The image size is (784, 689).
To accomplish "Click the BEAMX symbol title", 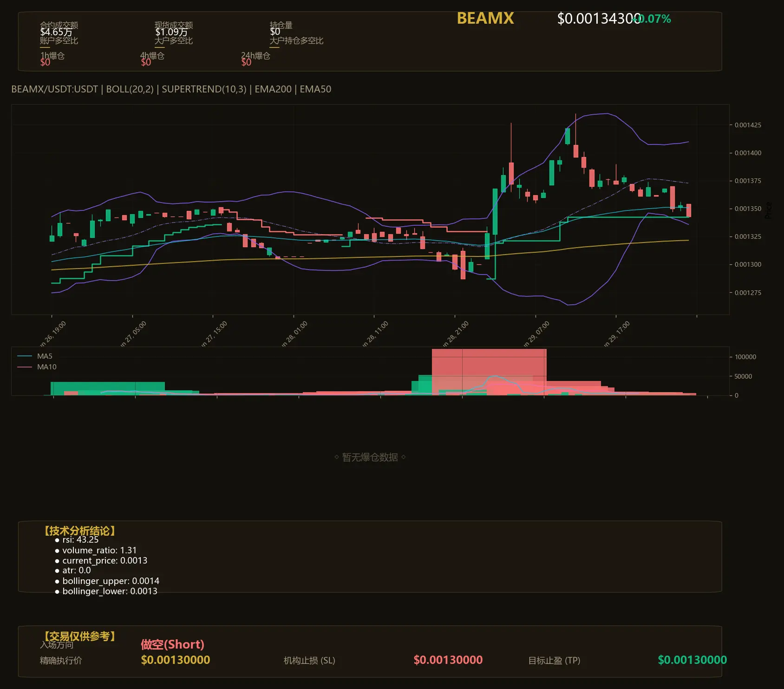I will tap(485, 18).
